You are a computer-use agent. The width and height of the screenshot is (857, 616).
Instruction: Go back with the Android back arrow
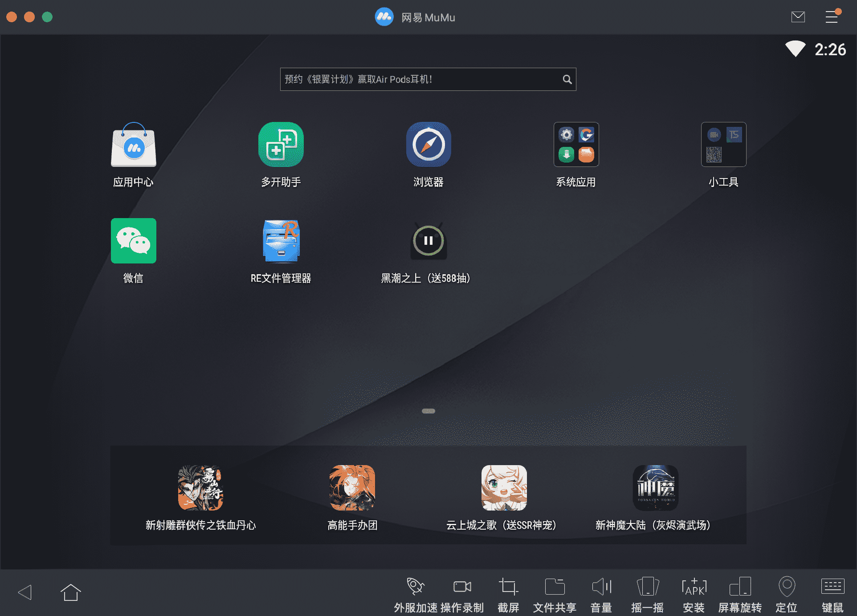[25, 592]
